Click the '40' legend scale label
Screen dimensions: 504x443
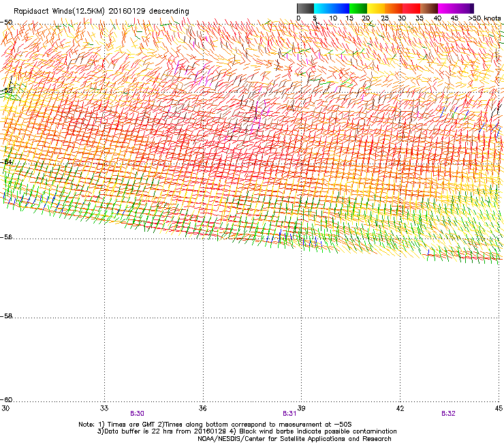(437, 18)
